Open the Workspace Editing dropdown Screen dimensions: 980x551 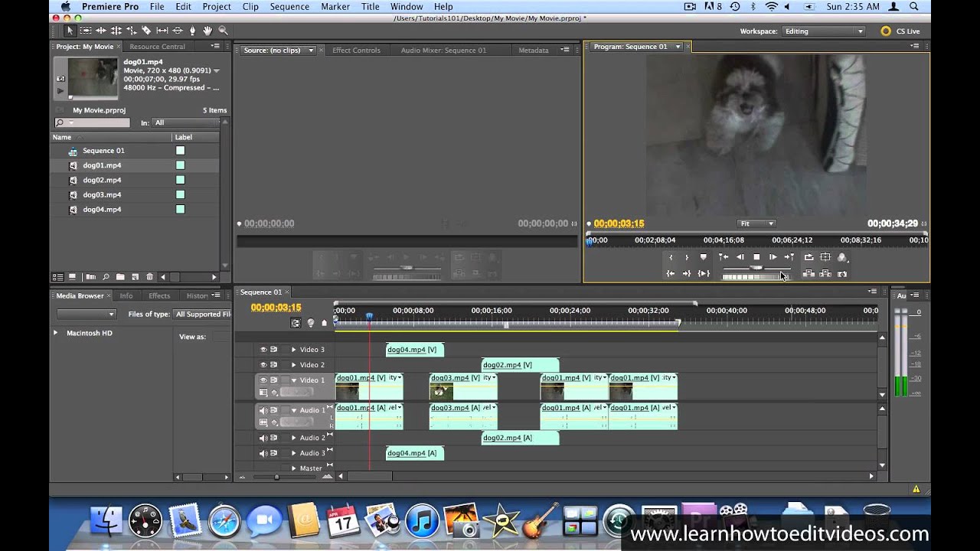point(824,31)
